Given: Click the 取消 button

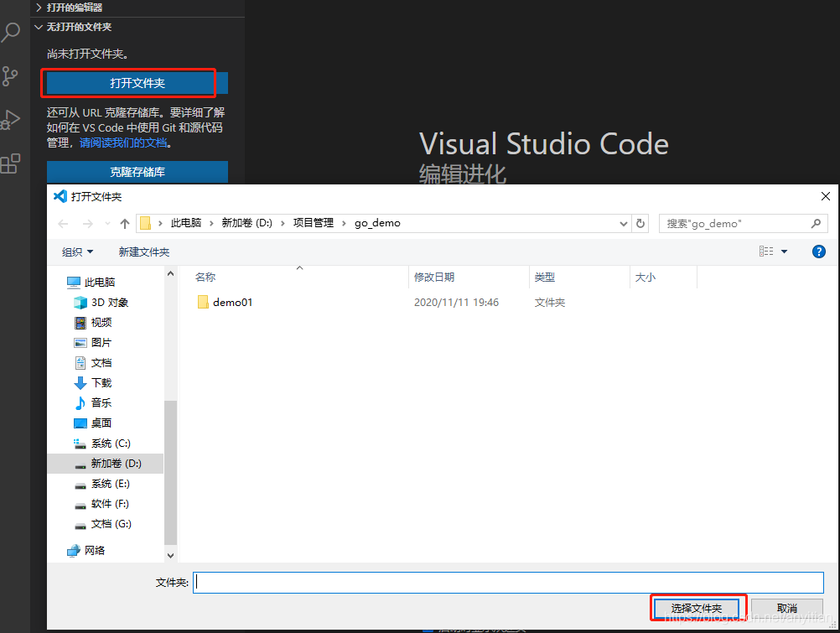Looking at the screenshot, I should tap(786, 609).
